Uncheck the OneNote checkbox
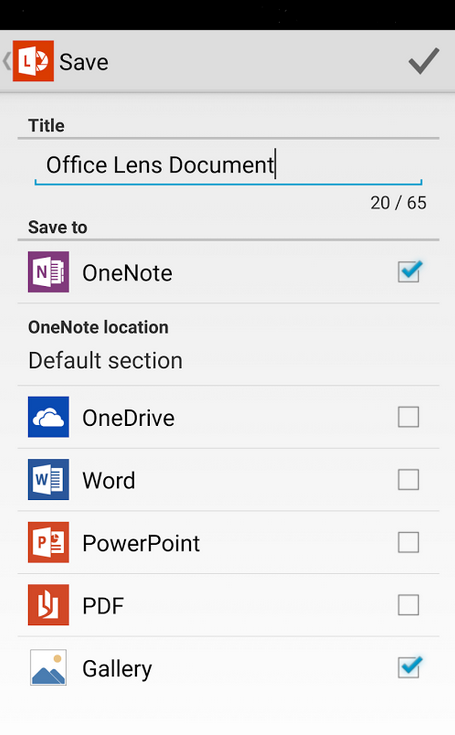Screen dimensions: 455x735 [410, 271]
